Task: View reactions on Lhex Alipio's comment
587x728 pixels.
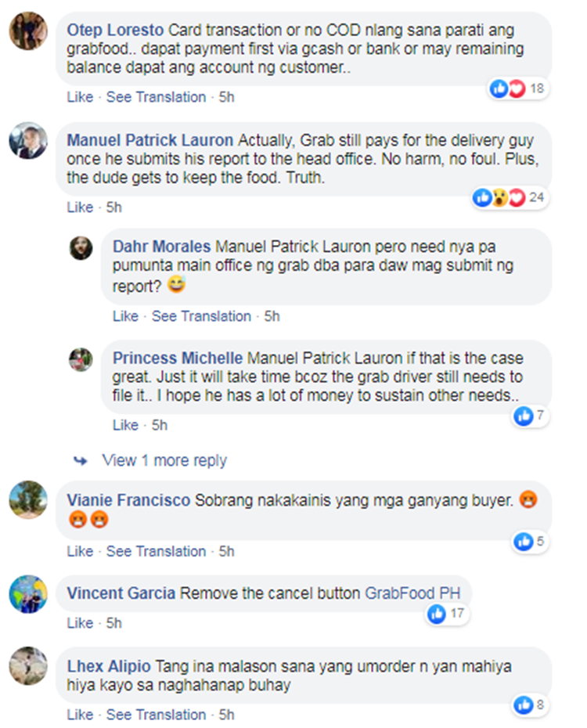Action: (x=530, y=705)
